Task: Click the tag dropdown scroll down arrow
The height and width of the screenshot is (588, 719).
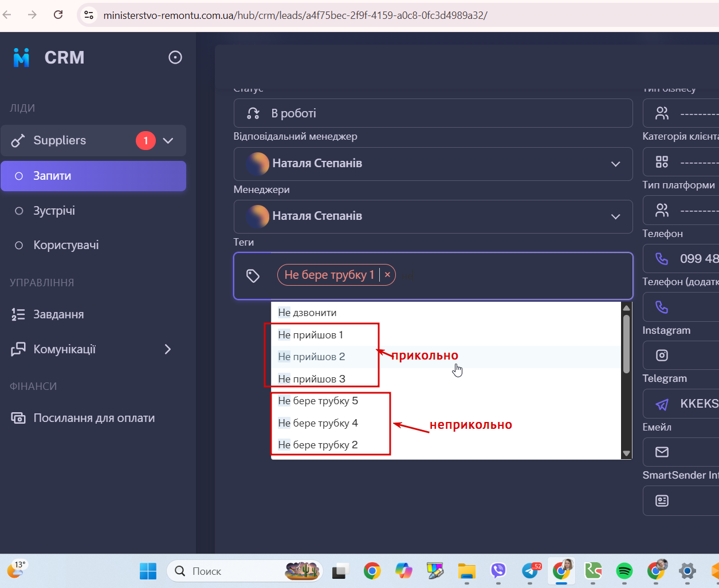Action: pyautogui.click(x=627, y=453)
